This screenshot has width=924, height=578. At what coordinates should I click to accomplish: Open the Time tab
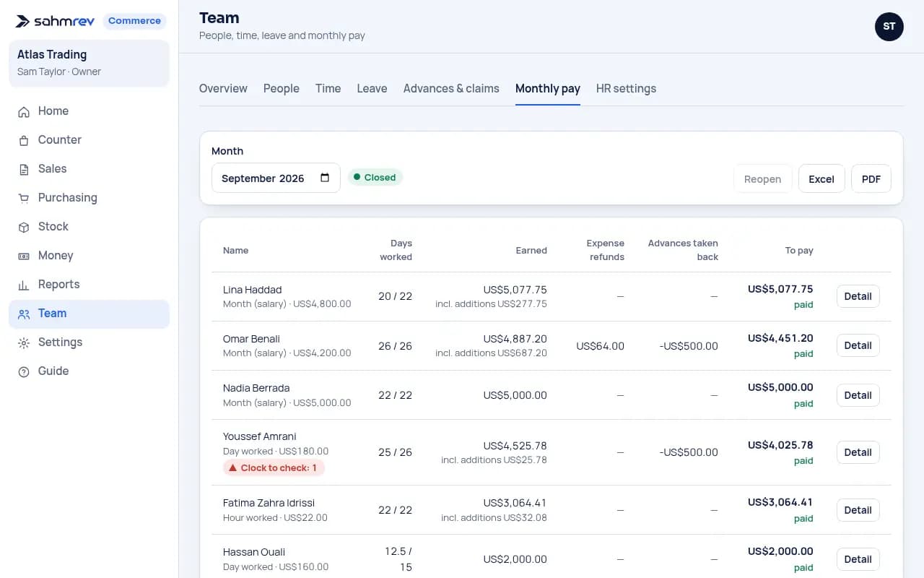(328, 89)
